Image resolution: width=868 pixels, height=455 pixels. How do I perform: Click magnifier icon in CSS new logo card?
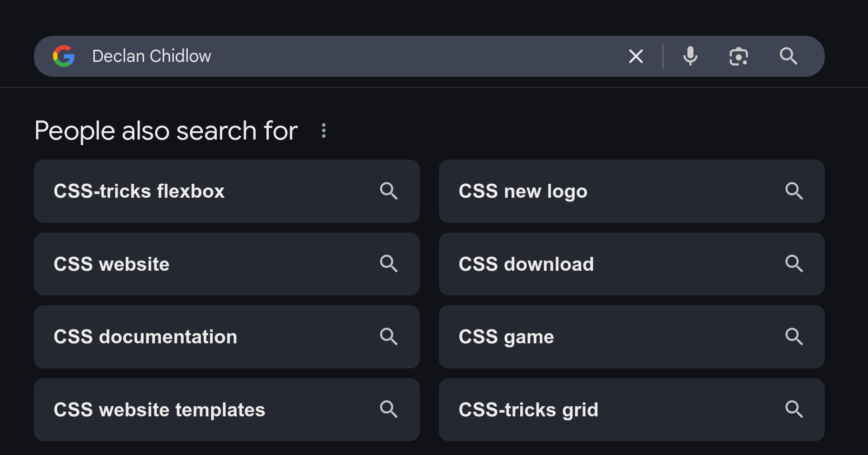[x=794, y=191]
